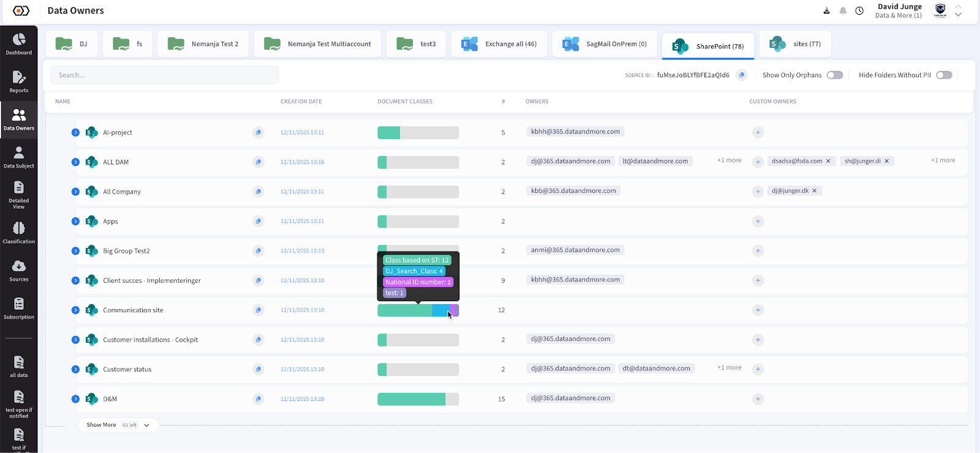Viewport: 980px width, 453px height.
Task: Add custom owner to Apps row
Action: pos(758,222)
